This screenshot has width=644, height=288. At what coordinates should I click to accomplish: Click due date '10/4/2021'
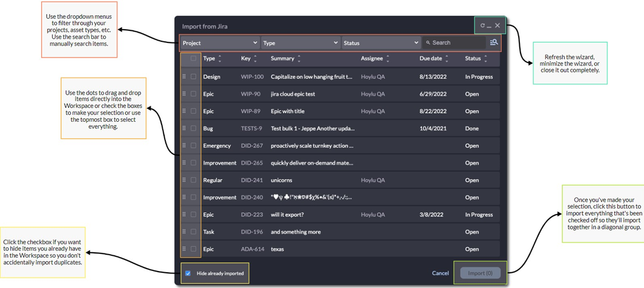433,129
